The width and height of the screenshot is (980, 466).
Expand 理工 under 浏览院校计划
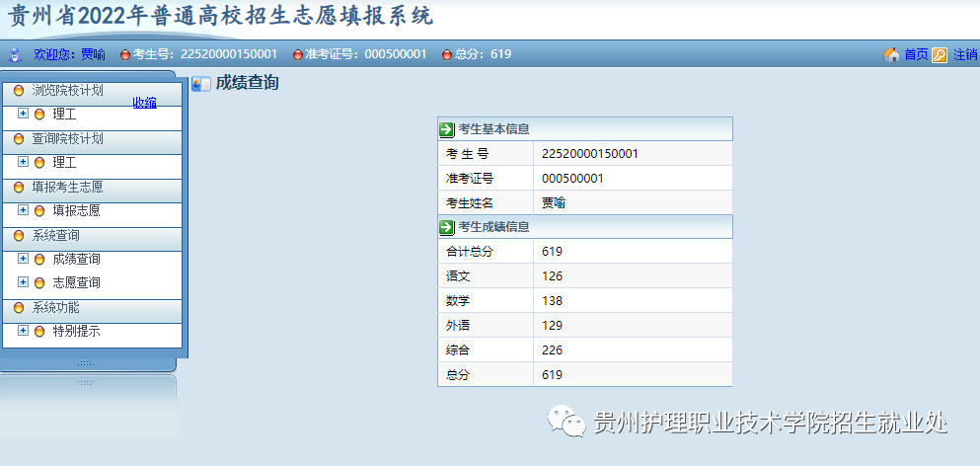pos(24,114)
